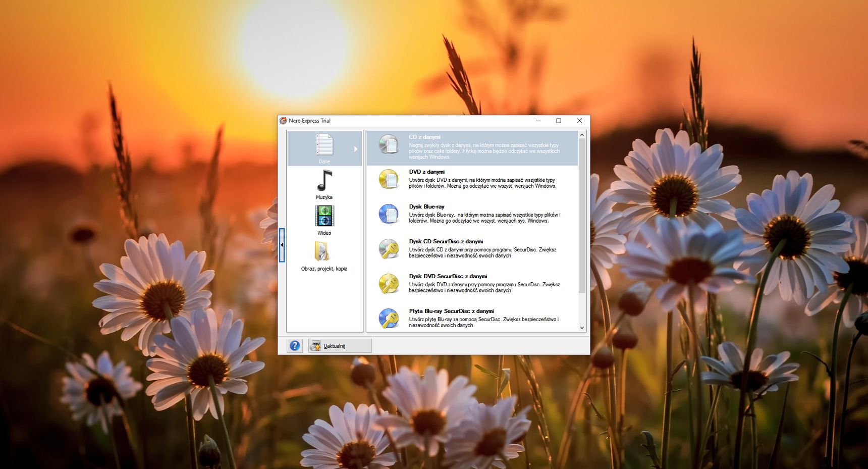Click the DVD z danymi description text
Screen dimensions: 868x469
coord(482,183)
